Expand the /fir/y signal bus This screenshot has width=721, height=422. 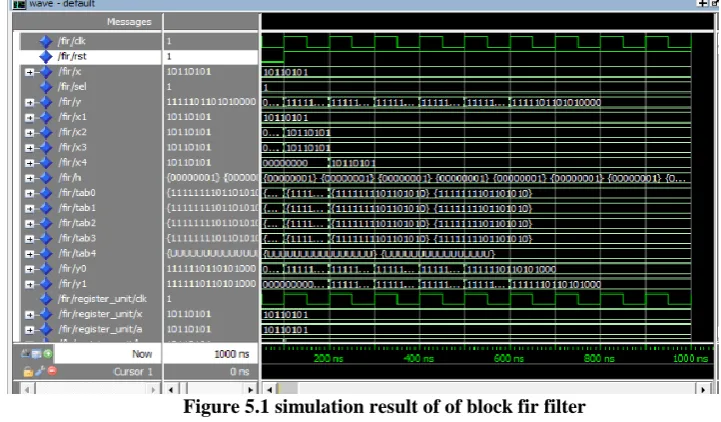[30, 103]
